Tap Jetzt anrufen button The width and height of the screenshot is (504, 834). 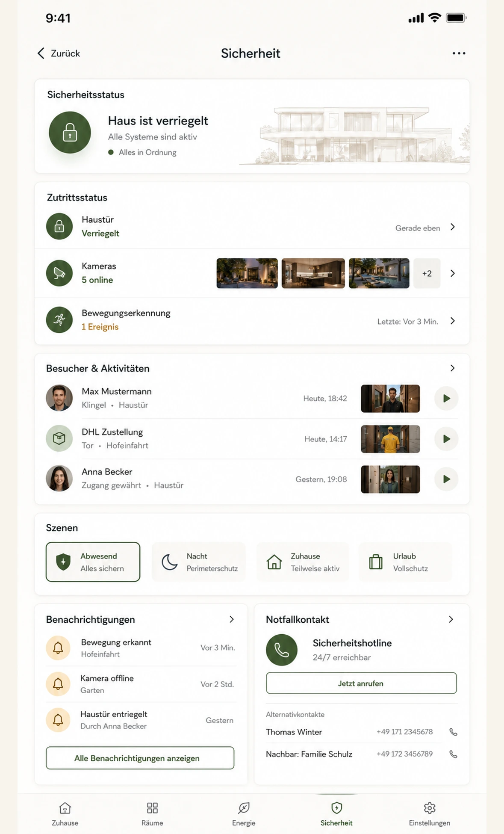(x=361, y=683)
